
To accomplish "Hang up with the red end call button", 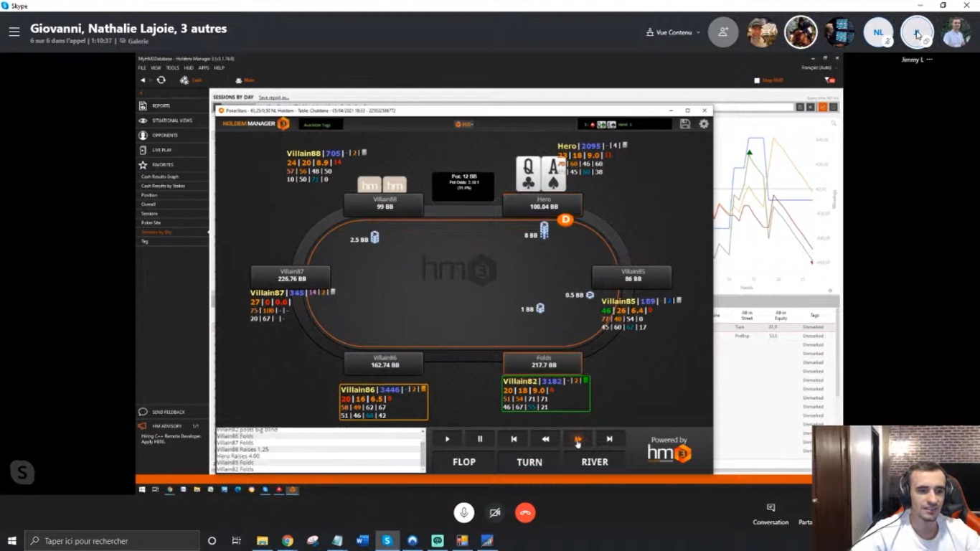I will coord(525,512).
